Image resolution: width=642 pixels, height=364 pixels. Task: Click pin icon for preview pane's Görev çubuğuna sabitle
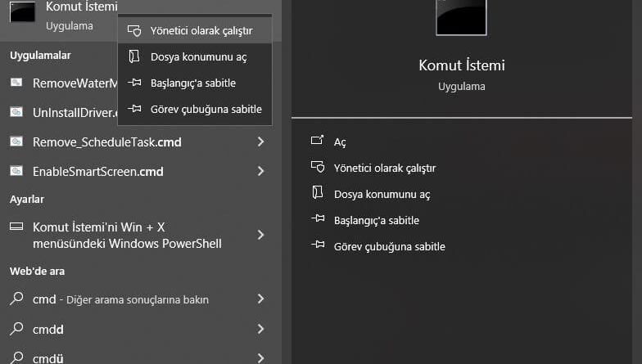point(318,246)
